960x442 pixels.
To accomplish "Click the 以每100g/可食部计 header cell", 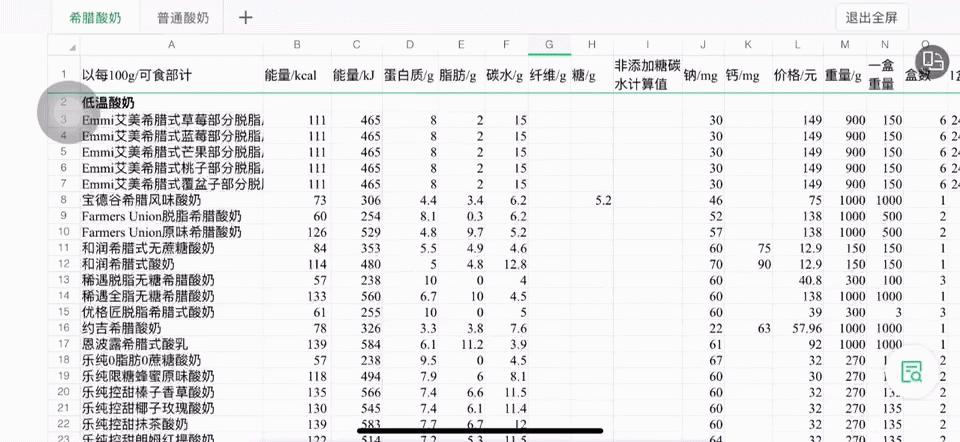I will 171,75.
